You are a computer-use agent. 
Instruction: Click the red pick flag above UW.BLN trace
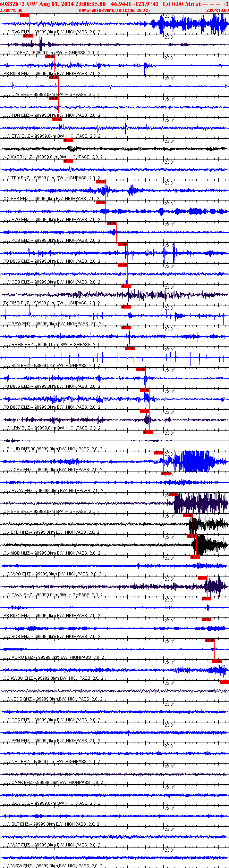coord(130,349)
